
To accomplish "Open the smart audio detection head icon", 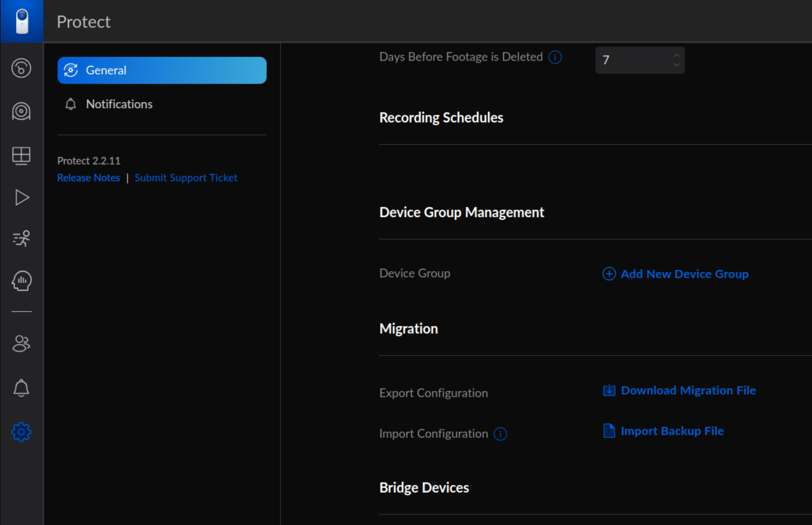I will (x=21, y=280).
